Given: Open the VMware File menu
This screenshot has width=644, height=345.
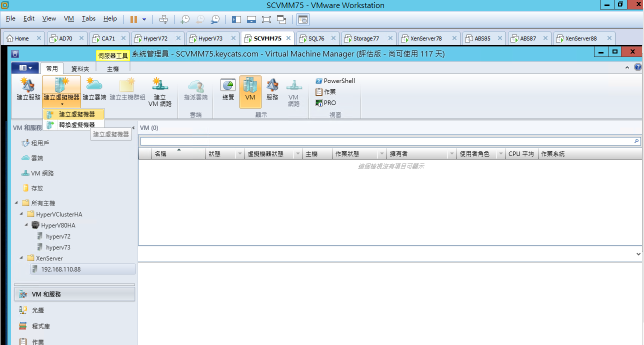Looking at the screenshot, I should tap(10, 18).
